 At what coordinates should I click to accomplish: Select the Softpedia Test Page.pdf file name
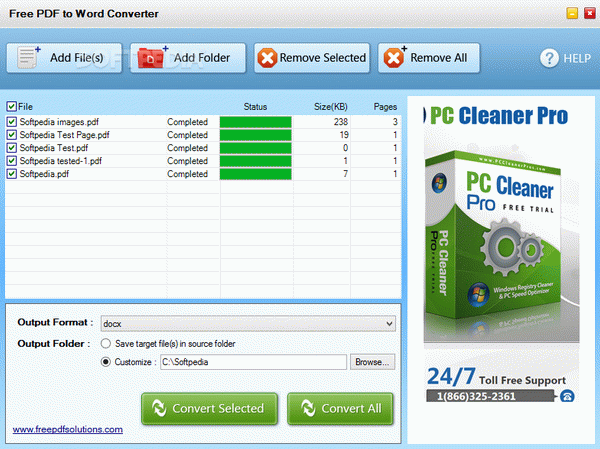64,135
